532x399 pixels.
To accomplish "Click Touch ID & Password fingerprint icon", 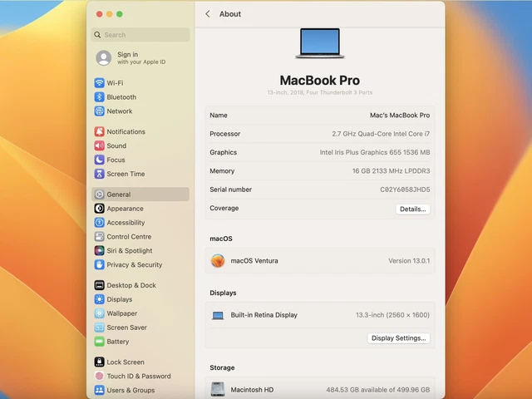I will click(x=99, y=377).
